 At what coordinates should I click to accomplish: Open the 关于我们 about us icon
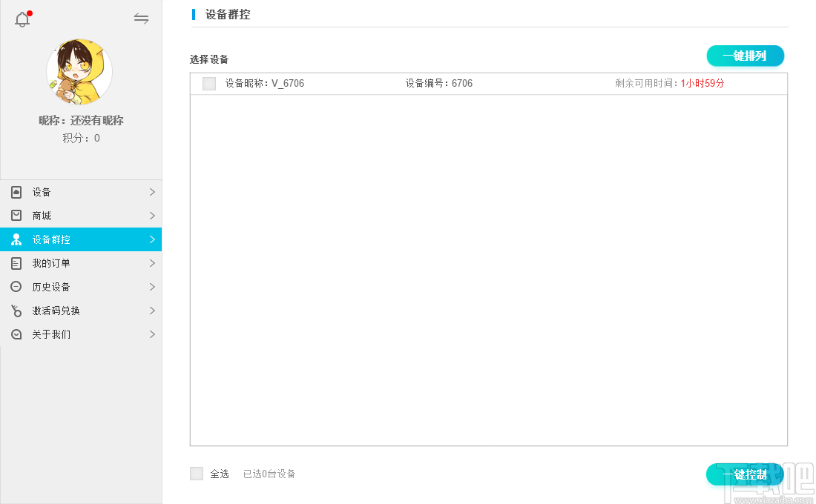[x=16, y=334]
